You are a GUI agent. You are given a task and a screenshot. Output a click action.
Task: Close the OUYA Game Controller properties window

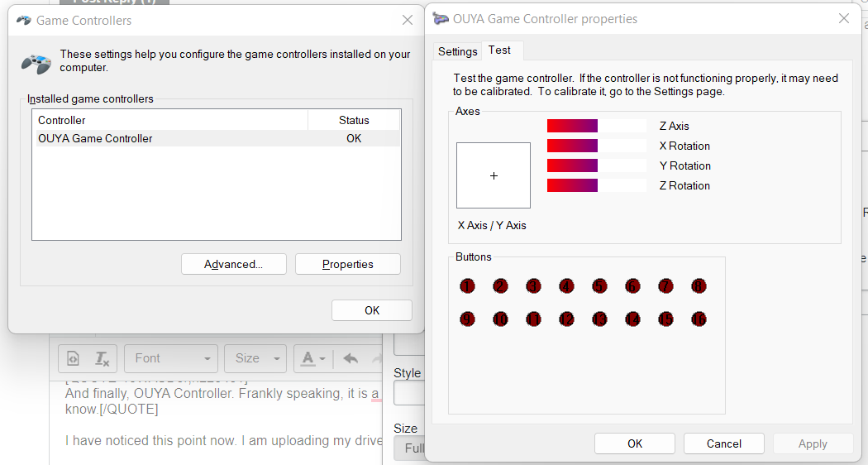[x=844, y=18]
